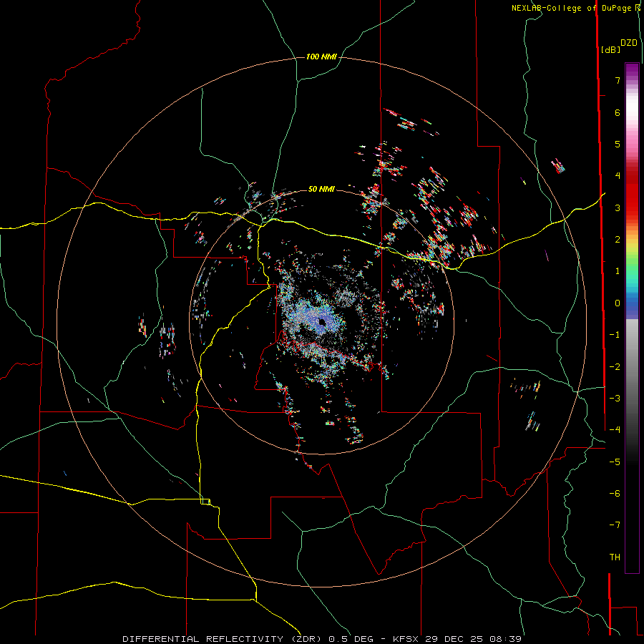
Task: Select the -2 value on the dB scale
Action: coord(615,367)
